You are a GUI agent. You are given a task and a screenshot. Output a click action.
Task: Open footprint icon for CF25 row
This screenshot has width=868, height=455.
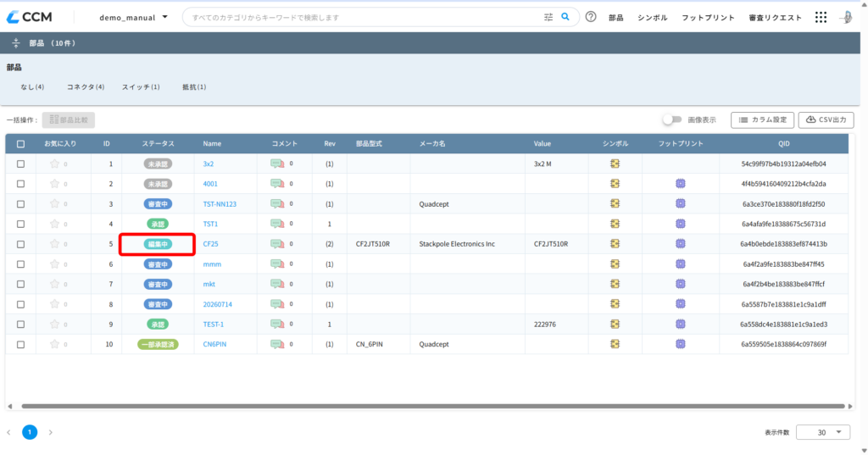tap(681, 244)
